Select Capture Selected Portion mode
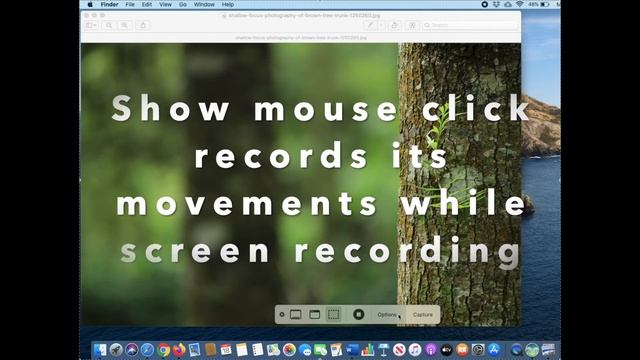The image size is (640, 360). point(334,315)
